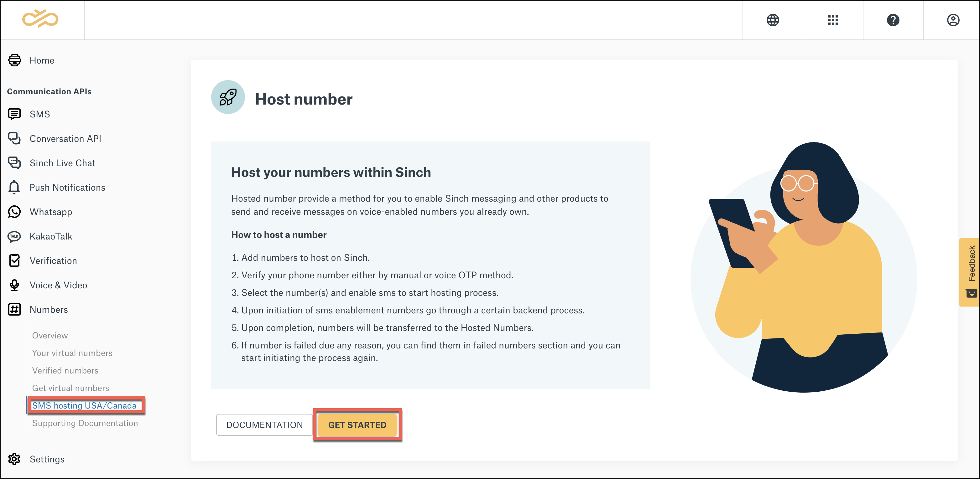Open DOCUMENTATION
980x479 pixels.
click(x=264, y=425)
